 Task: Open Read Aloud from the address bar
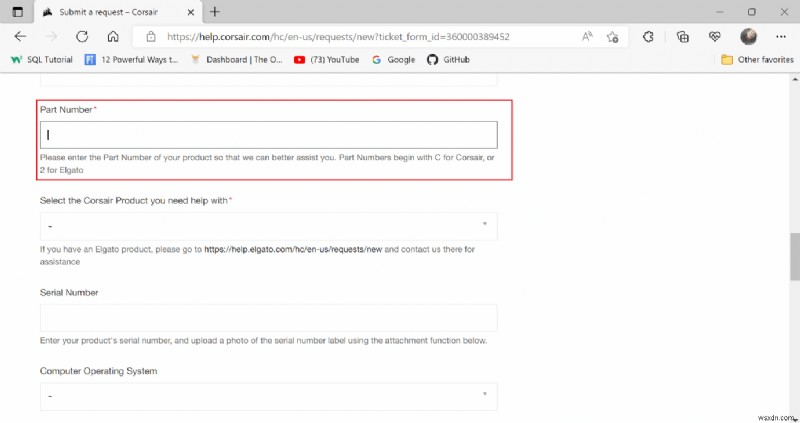coord(587,36)
